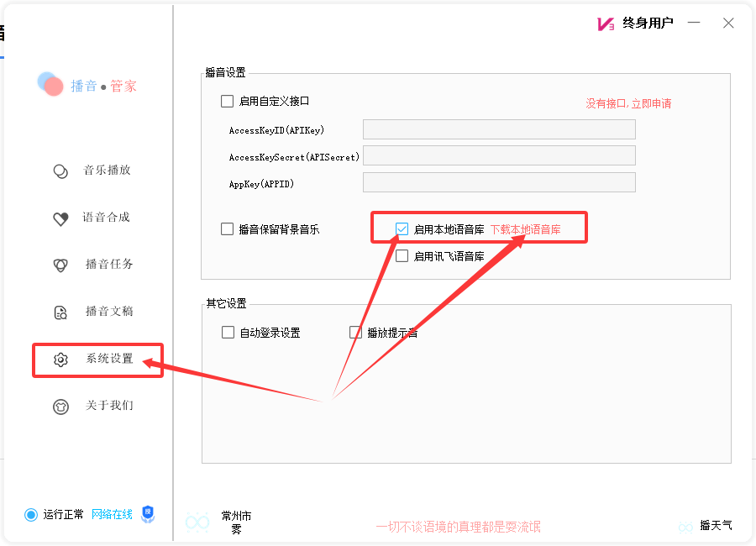Enable 启用讯飞语音库 iFlytek voice library
This screenshot has height=546, width=756.
[x=402, y=255]
